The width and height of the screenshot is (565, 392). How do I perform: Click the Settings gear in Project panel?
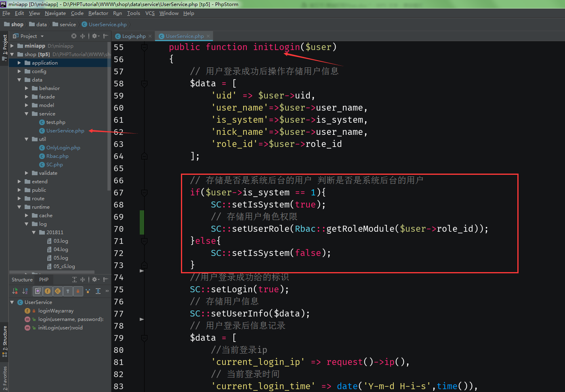[95, 36]
